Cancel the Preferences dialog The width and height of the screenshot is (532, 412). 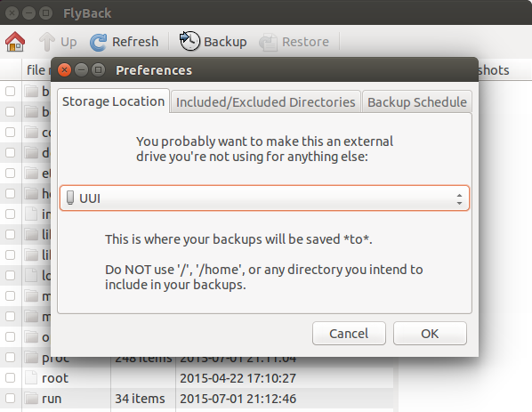pos(349,334)
